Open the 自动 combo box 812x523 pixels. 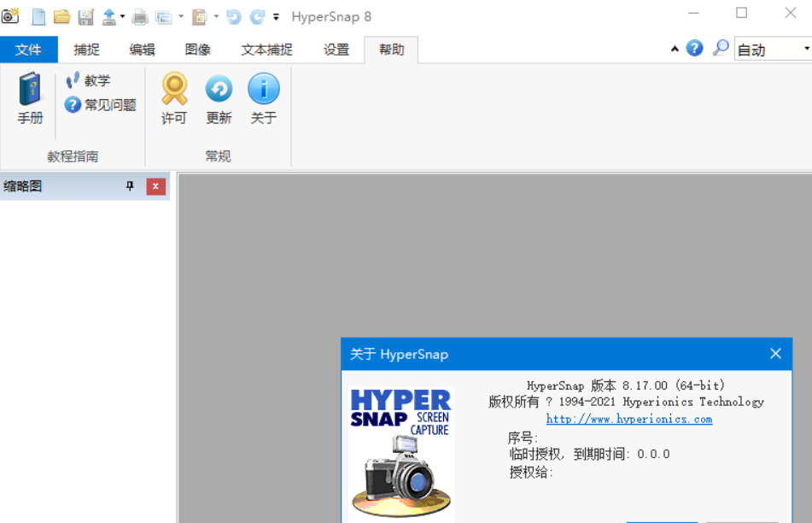(x=774, y=50)
